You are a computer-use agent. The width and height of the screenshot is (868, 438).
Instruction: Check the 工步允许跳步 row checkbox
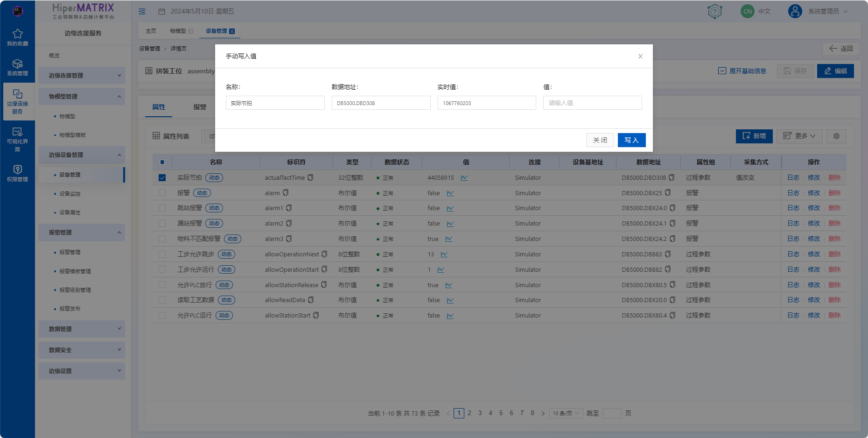pyautogui.click(x=162, y=254)
